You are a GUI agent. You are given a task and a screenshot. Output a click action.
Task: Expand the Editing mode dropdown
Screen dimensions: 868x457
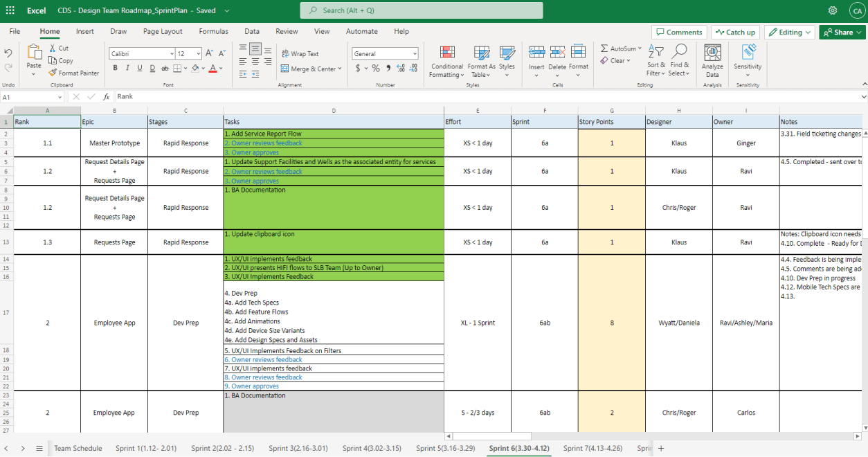point(789,33)
